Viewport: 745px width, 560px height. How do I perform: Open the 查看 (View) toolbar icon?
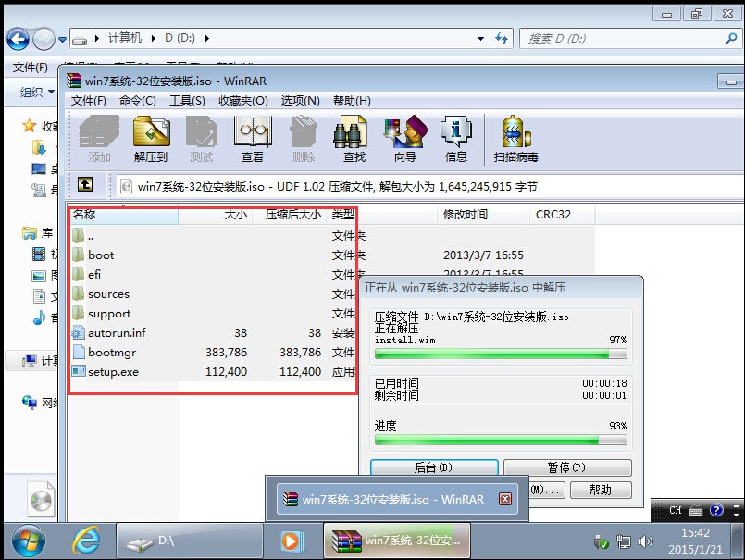tap(253, 139)
